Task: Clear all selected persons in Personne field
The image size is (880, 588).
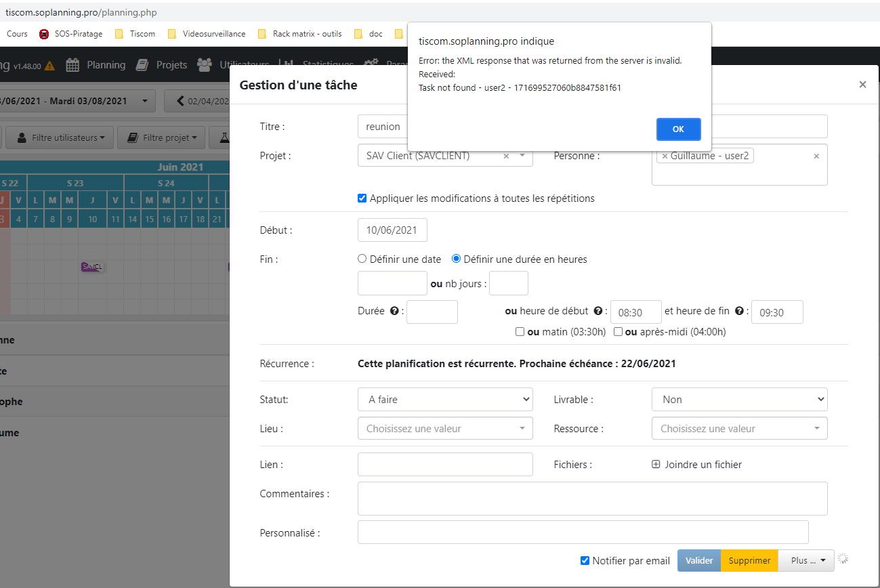Action: 816,156
